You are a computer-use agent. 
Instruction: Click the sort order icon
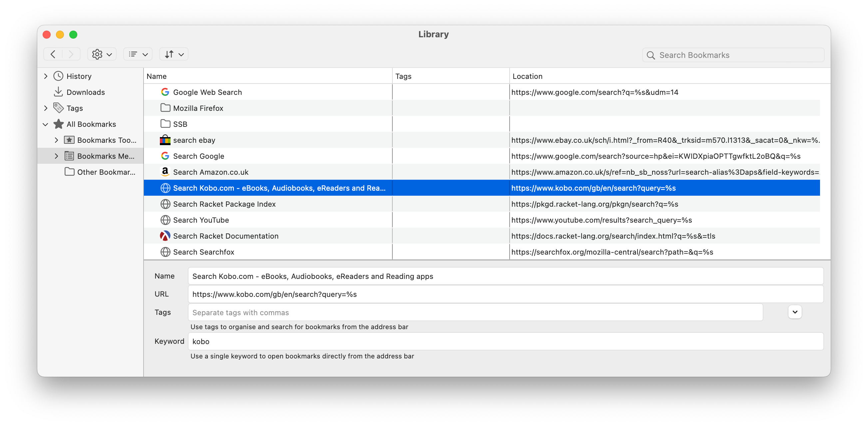pos(173,54)
